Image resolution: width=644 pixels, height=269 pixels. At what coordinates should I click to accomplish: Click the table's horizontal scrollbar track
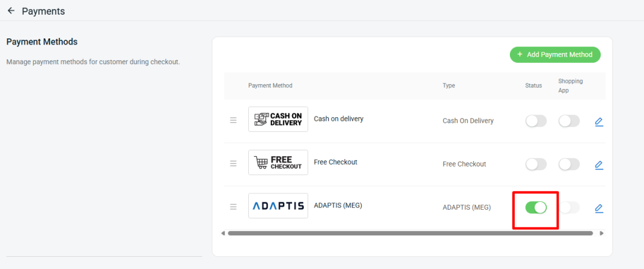click(x=410, y=233)
